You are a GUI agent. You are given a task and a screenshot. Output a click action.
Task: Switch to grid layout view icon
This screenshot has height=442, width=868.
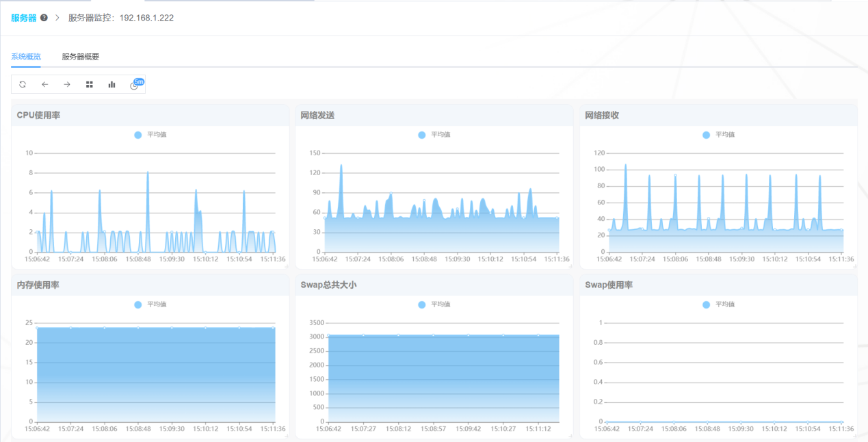90,84
